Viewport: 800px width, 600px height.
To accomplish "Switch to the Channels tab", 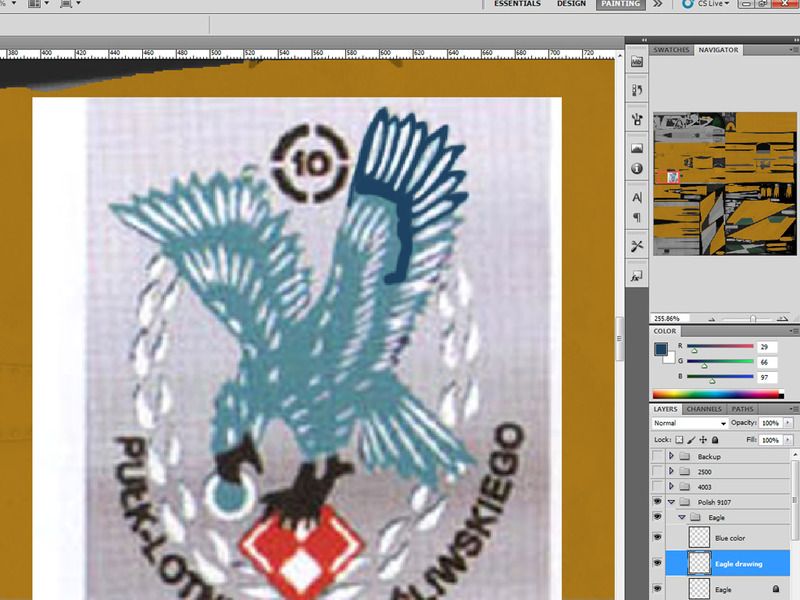I will click(x=704, y=409).
